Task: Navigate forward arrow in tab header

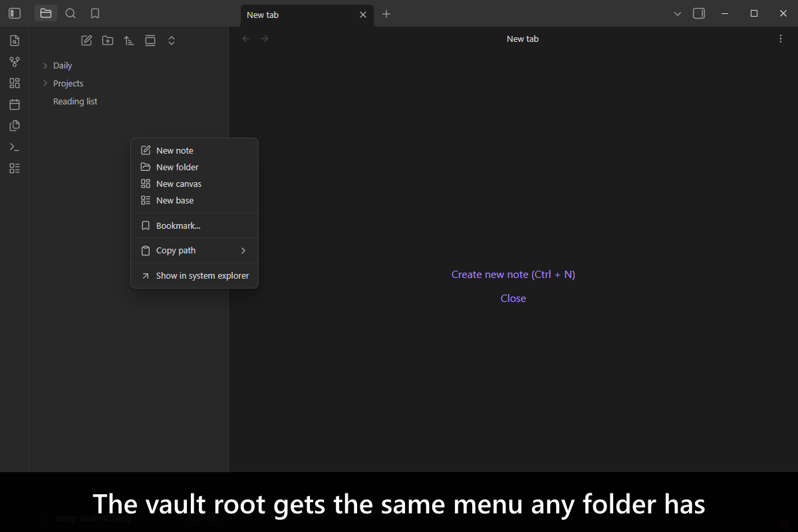Action: (x=265, y=39)
